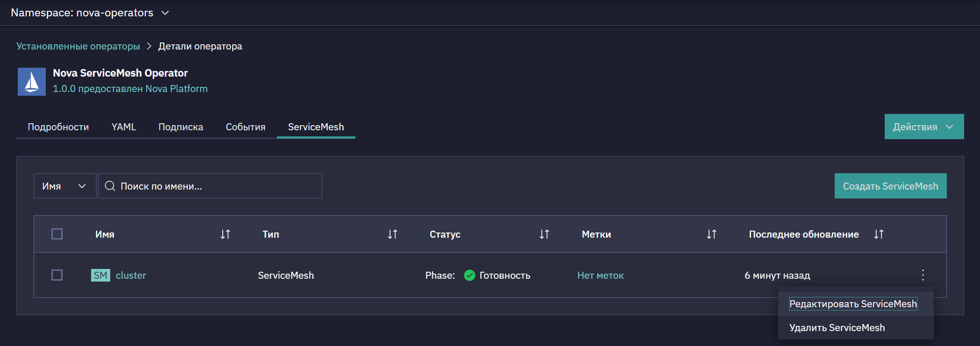Expand the Имя filter type dropdown

point(65,186)
